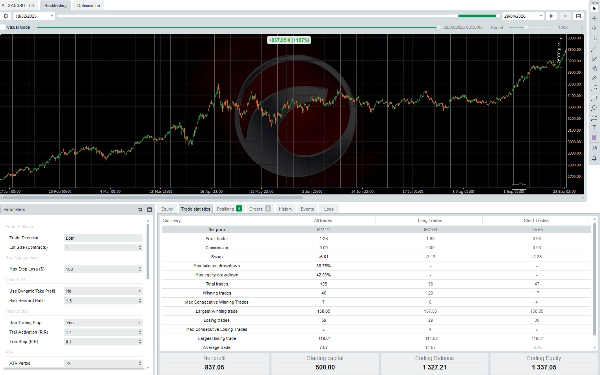Click the Parameters panel horizontal scrollbar
Image resolution: width=600 pixels, height=375 pixels.
(x=73, y=368)
